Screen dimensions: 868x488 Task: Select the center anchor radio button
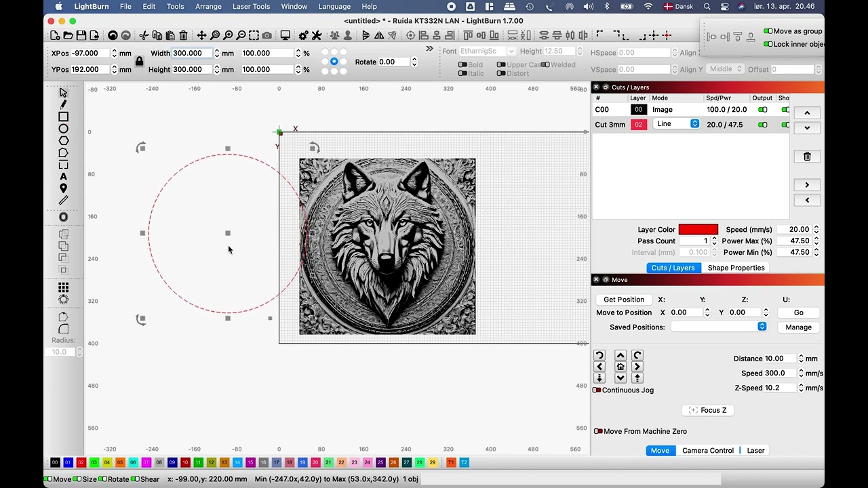[x=334, y=61]
